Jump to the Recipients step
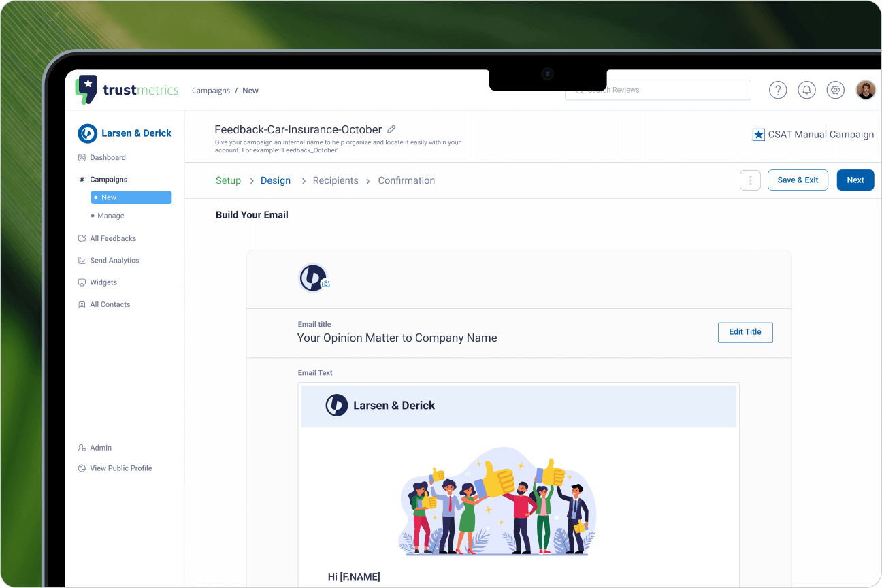The height and width of the screenshot is (588, 882). click(x=336, y=180)
